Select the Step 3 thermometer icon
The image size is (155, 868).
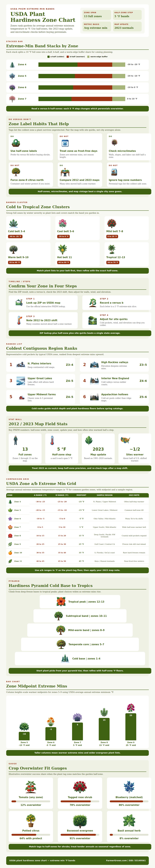point(20,320)
